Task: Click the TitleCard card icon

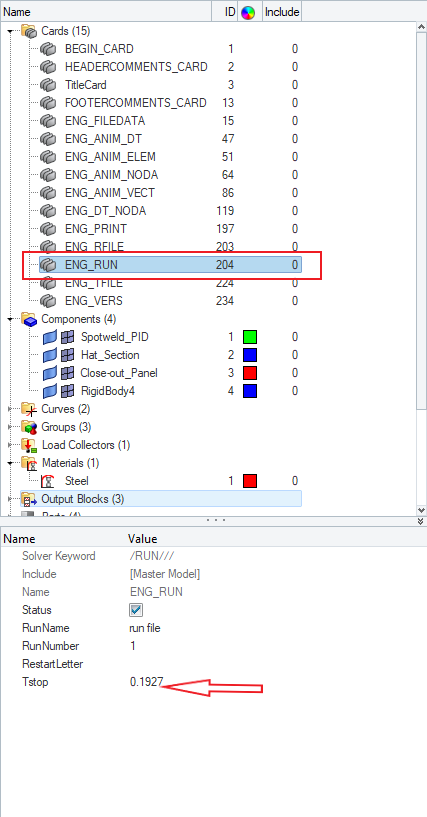Action: click(x=48, y=85)
